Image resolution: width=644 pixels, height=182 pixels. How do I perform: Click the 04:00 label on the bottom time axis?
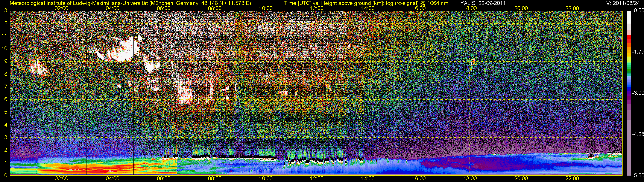tap(112, 179)
